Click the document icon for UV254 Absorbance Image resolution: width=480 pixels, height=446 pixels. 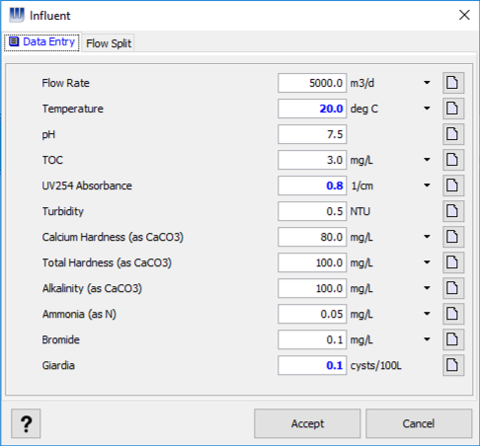pos(453,185)
